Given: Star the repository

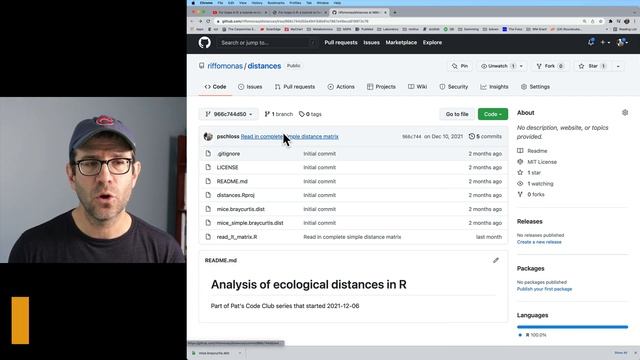Looking at the screenshot, I should [593, 66].
